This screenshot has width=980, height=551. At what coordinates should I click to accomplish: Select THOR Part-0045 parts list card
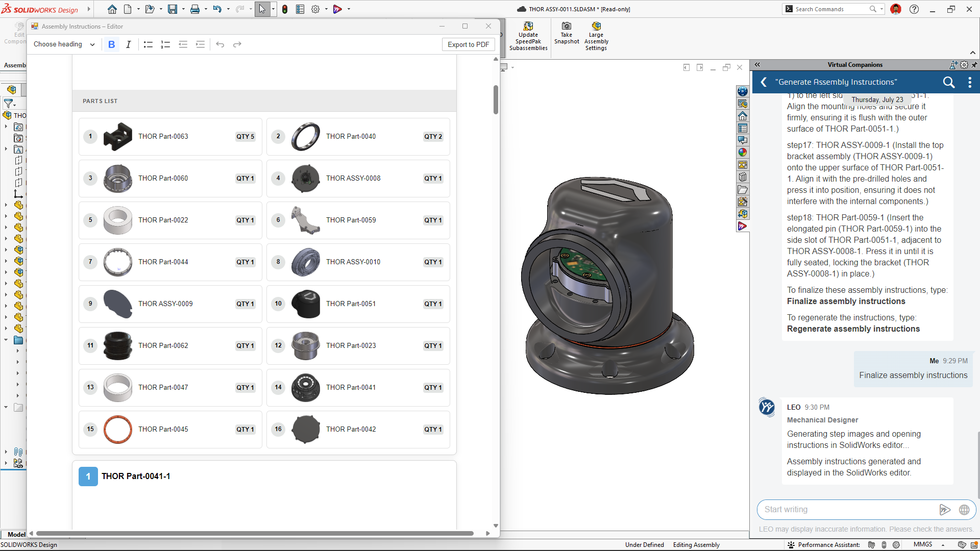[170, 430]
